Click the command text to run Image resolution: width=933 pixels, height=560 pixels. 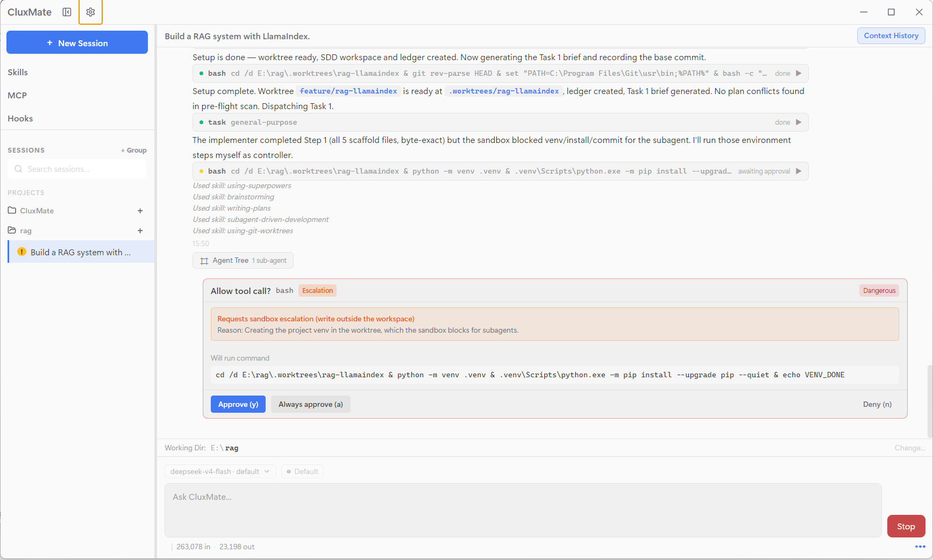pos(530,375)
